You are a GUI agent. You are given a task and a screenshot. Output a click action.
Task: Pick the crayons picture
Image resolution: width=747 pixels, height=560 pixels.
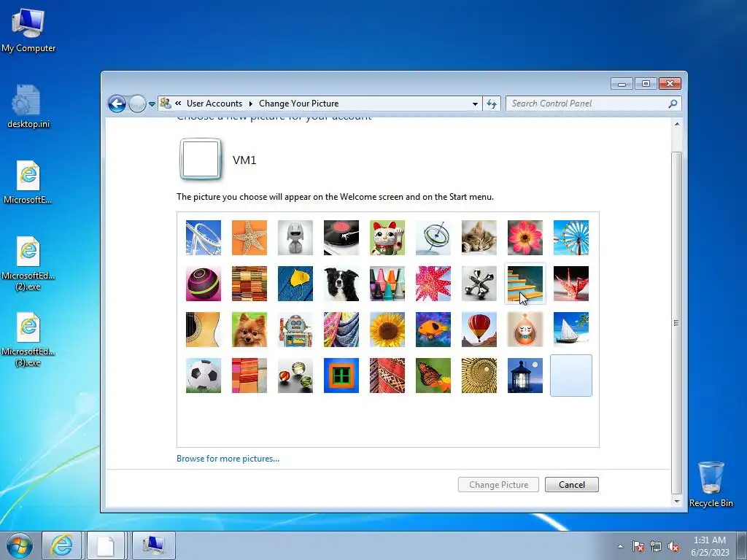[x=387, y=284]
